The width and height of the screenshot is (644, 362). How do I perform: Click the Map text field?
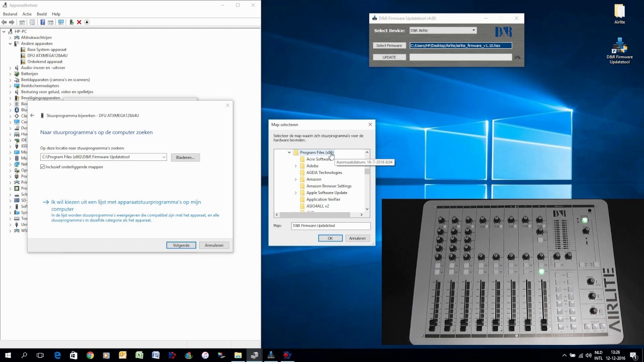331,226
